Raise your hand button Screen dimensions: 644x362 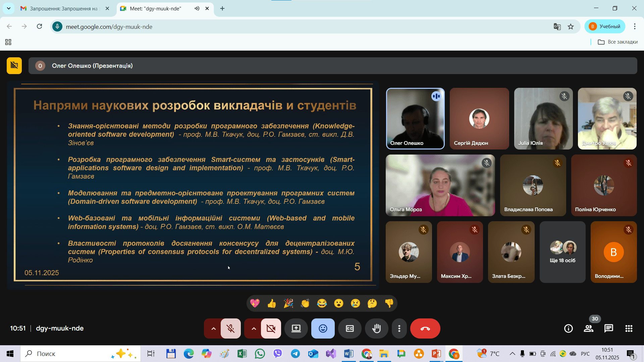click(377, 328)
